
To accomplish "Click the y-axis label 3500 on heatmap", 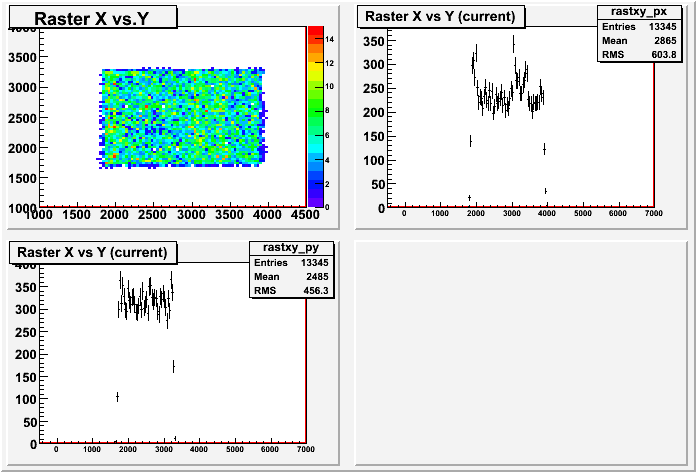I will pyautogui.click(x=22, y=57).
